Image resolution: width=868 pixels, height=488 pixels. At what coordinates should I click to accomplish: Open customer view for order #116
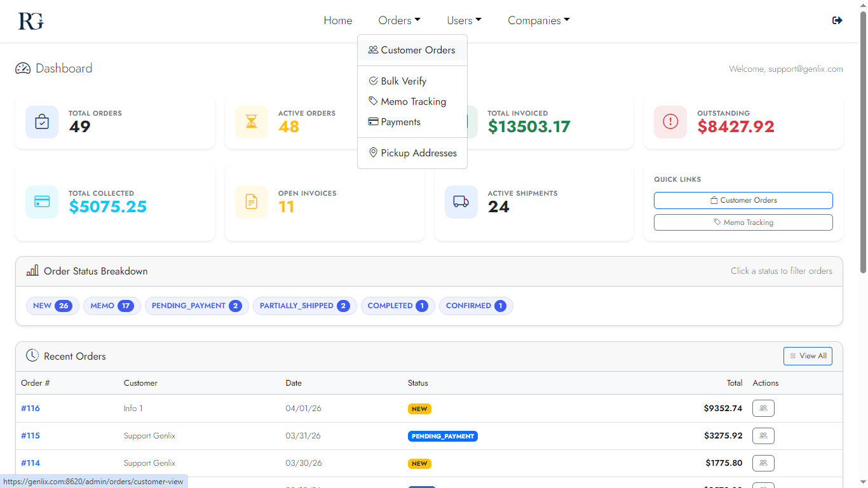pos(763,409)
